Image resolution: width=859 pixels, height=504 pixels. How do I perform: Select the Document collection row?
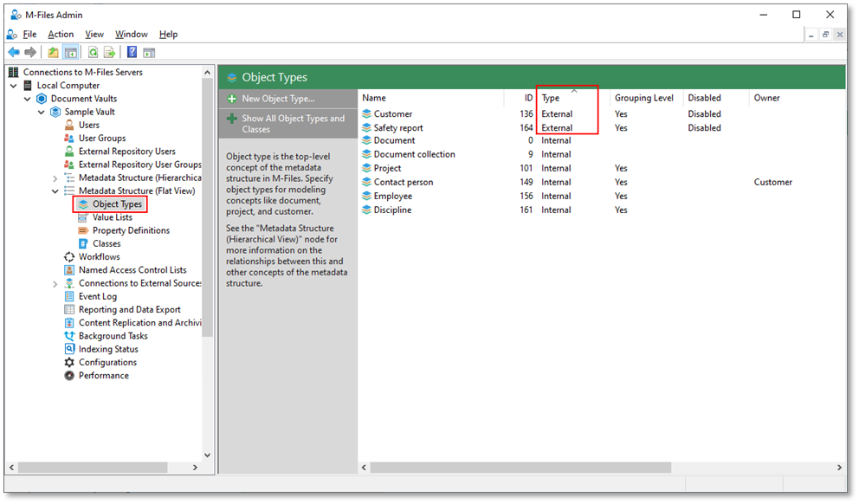coord(414,154)
